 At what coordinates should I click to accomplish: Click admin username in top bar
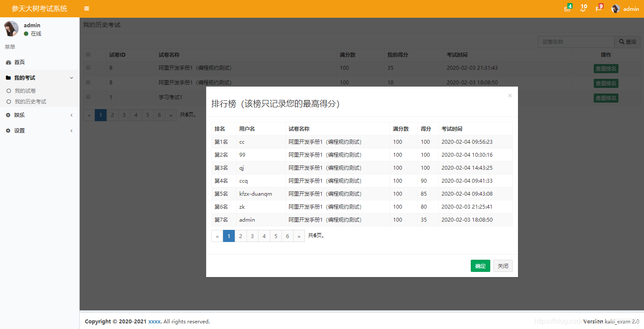pyautogui.click(x=631, y=9)
